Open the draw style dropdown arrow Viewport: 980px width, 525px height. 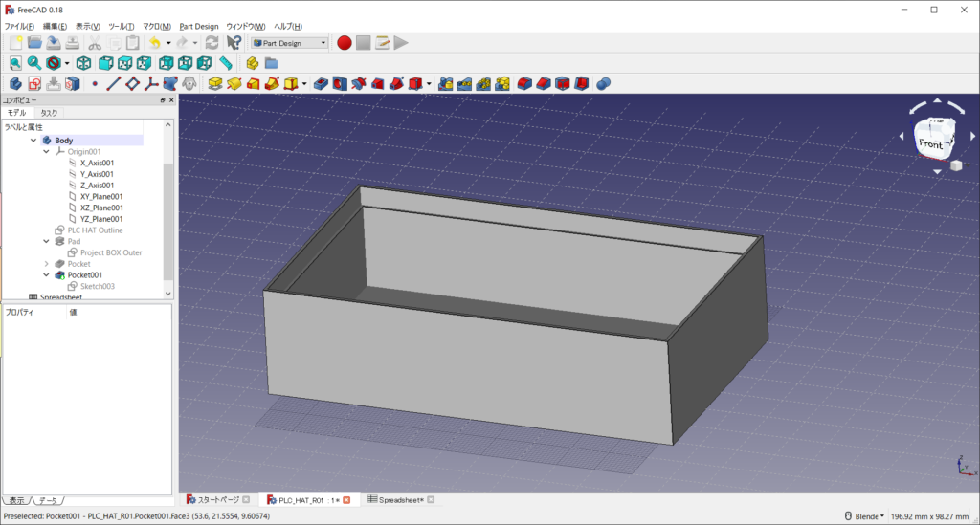(x=66, y=63)
